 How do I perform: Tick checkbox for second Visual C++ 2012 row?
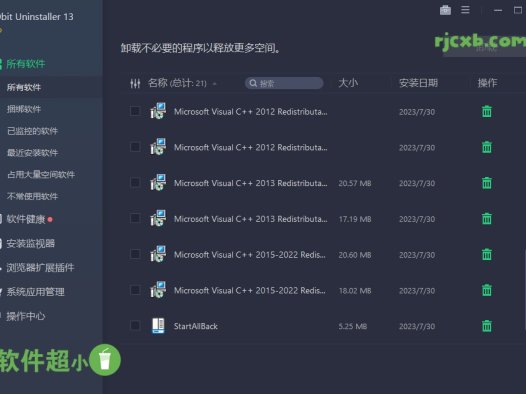(135, 147)
